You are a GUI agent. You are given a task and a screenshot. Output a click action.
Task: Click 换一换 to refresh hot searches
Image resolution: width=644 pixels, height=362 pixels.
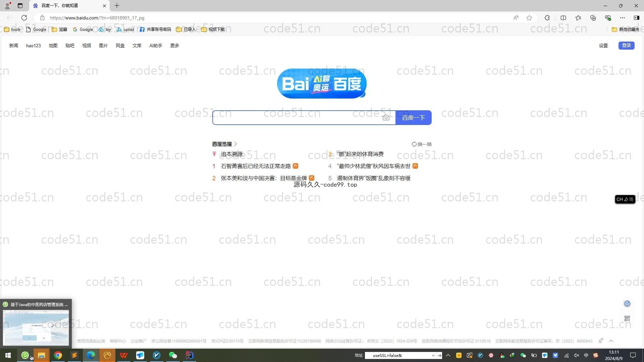[x=422, y=144]
